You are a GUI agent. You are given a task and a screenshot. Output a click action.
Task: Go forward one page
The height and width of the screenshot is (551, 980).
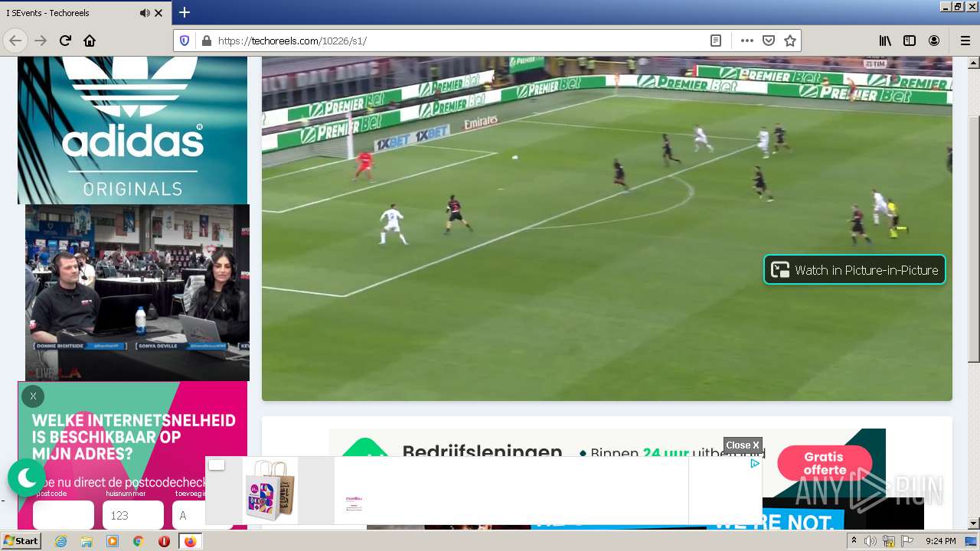coord(41,41)
